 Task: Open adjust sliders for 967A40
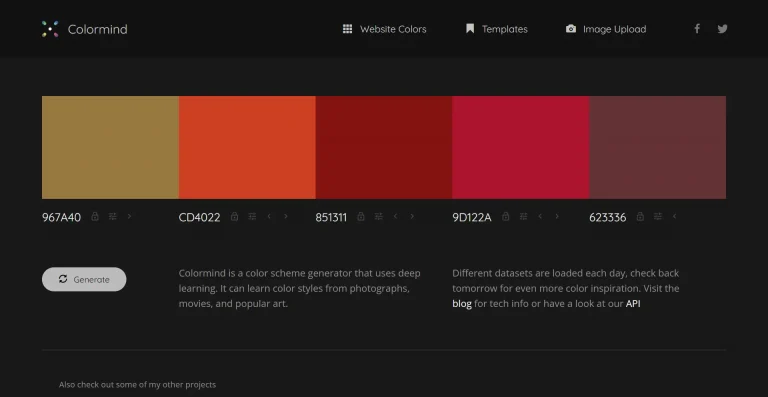pyautogui.click(x=113, y=216)
